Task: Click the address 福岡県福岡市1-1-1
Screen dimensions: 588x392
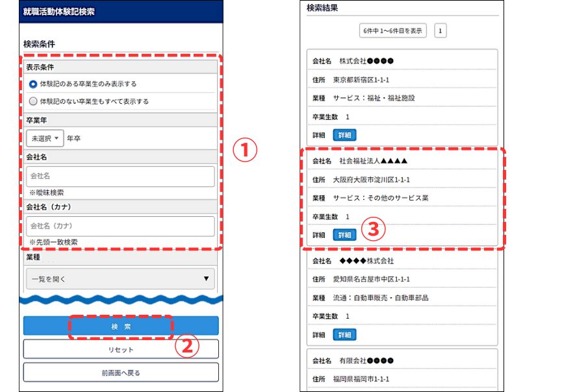Action: click(361, 380)
